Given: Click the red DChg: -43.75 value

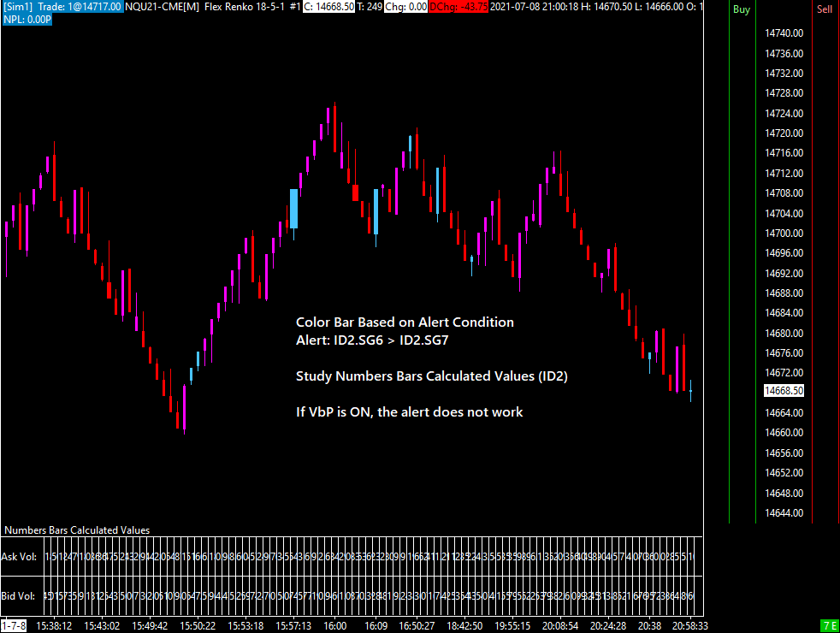Looking at the screenshot, I should click(x=458, y=7).
